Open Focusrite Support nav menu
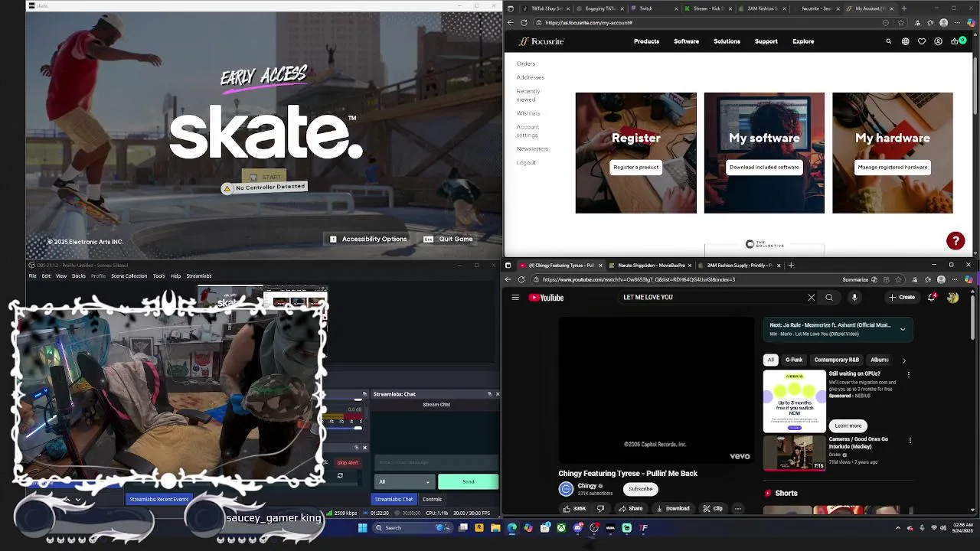The height and width of the screenshot is (551, 980). (766, 41)
